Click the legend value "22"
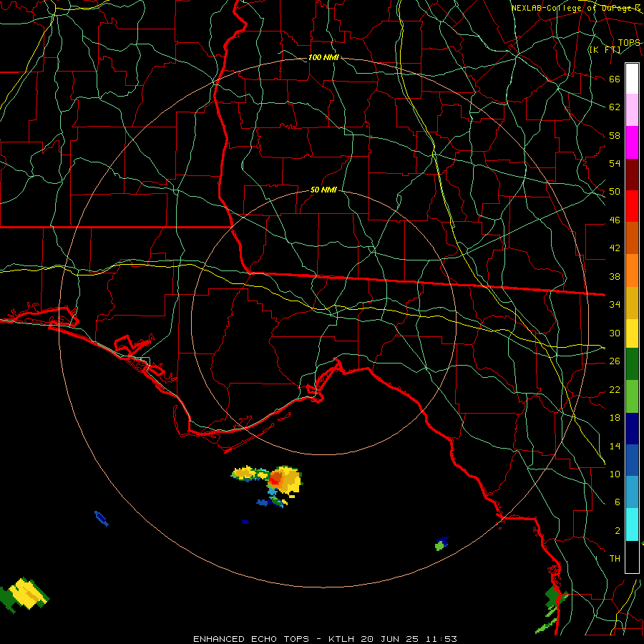This screenshot has height=644, width=644. tap(615, 390)
